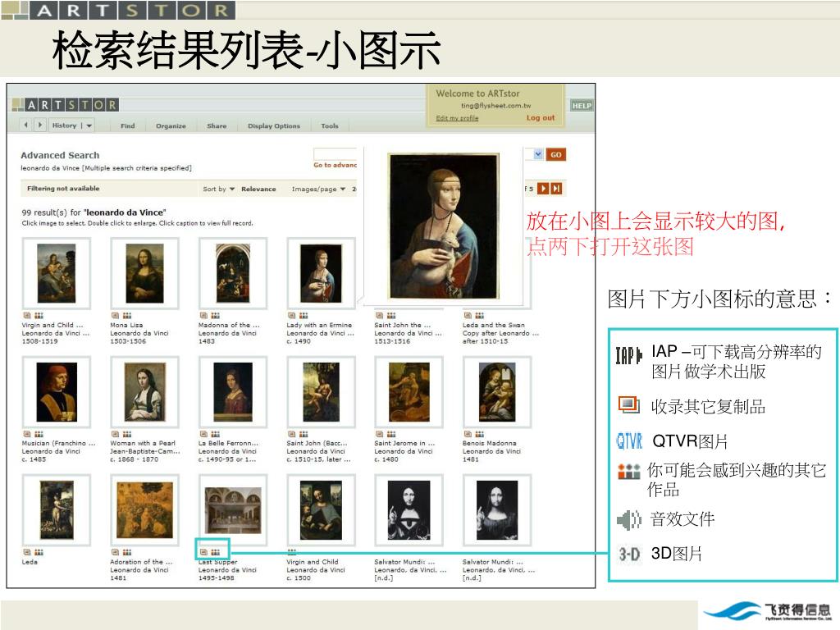Select the Mona Lisa thumbnail
Viewport: 840px width, 630px height.
[144, 273]
